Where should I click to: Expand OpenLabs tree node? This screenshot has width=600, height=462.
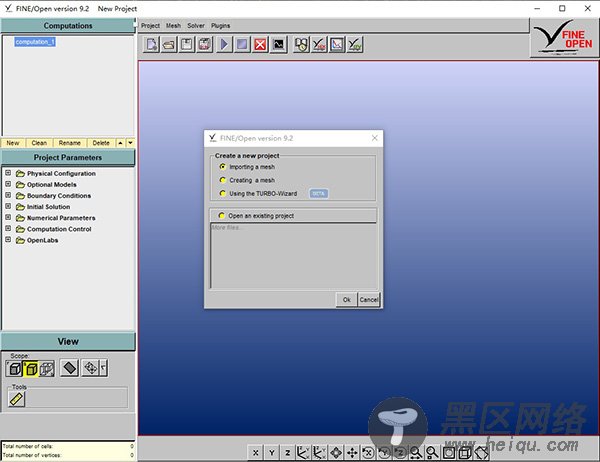click(x=8, y=240)
